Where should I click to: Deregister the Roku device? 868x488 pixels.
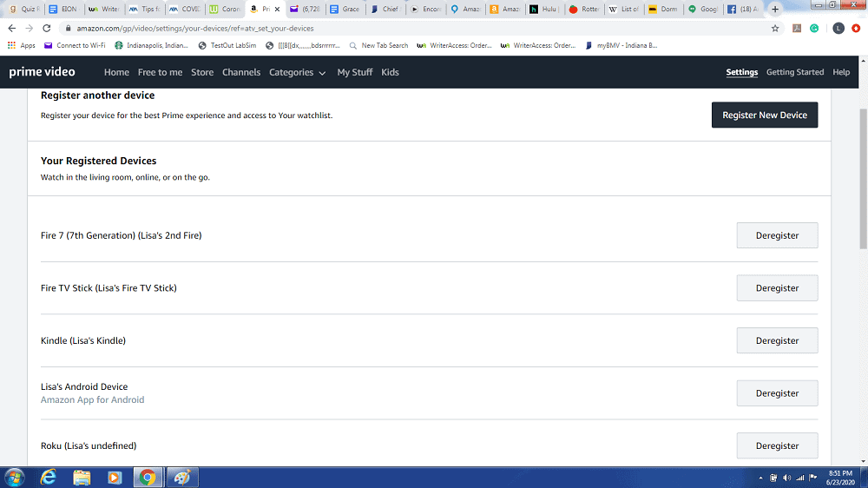(x=777, y=446)
